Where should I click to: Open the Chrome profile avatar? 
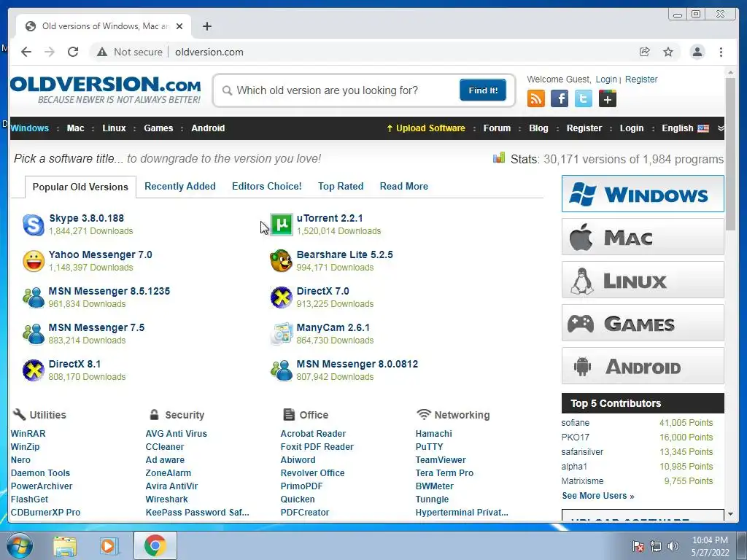[x=697, y=52]
